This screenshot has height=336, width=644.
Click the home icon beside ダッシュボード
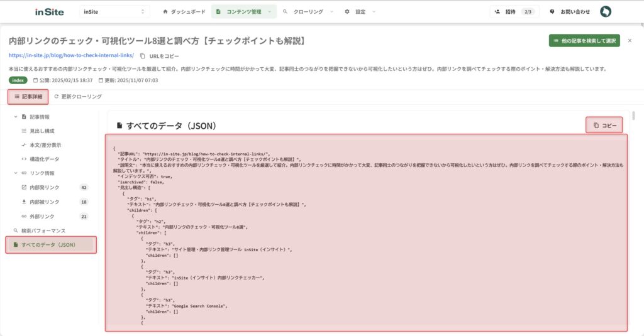[x=165, y=12]
